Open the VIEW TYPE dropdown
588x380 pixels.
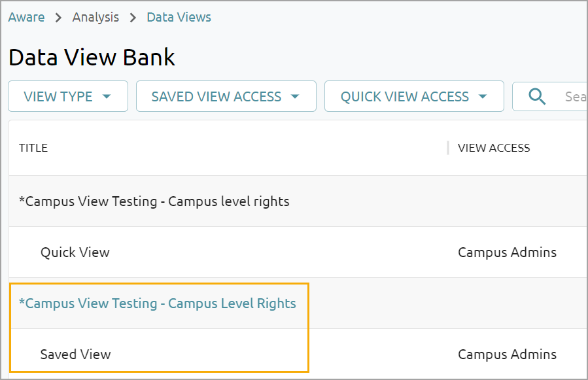click(68, 96)
